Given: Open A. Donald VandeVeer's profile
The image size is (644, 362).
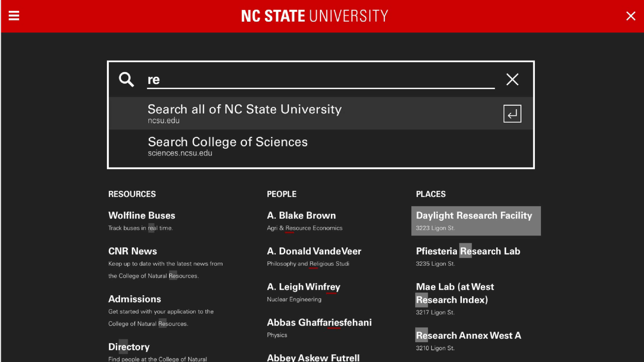Looking at the screenshot, I should pos(314,251).
